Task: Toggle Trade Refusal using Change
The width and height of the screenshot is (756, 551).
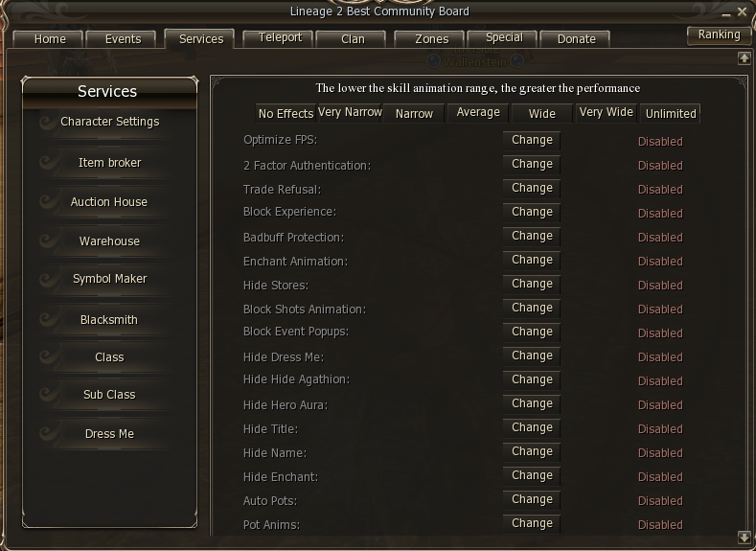Action: coord(532,188)
